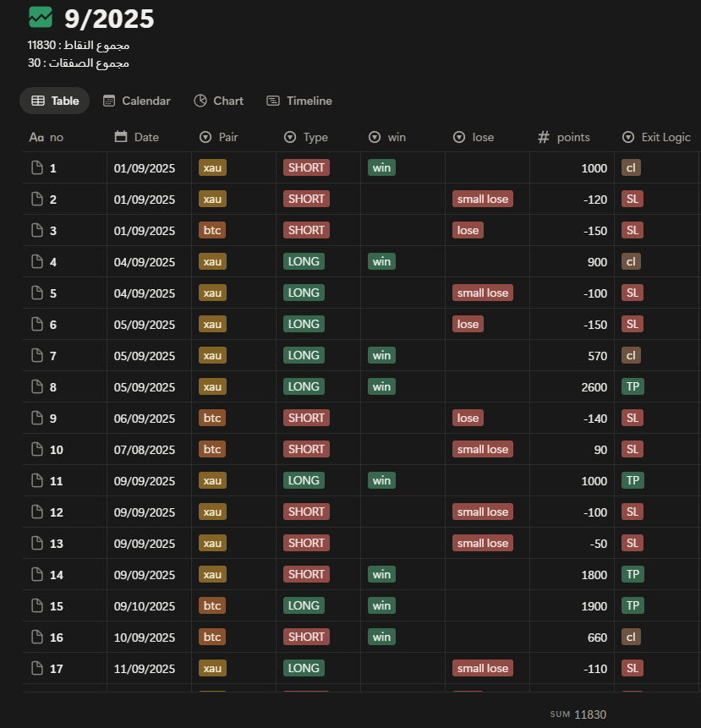Image resolution: width=701 pixels, height=728 pixels.
Task: Switch to the Calendar view tab
Action: point(137,101)
